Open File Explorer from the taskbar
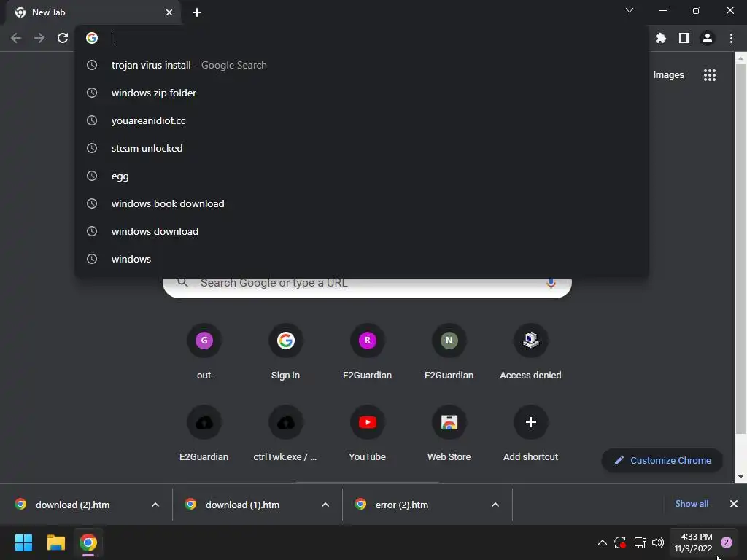The width and height of the screenshot is (747, 560). [55, 542]
